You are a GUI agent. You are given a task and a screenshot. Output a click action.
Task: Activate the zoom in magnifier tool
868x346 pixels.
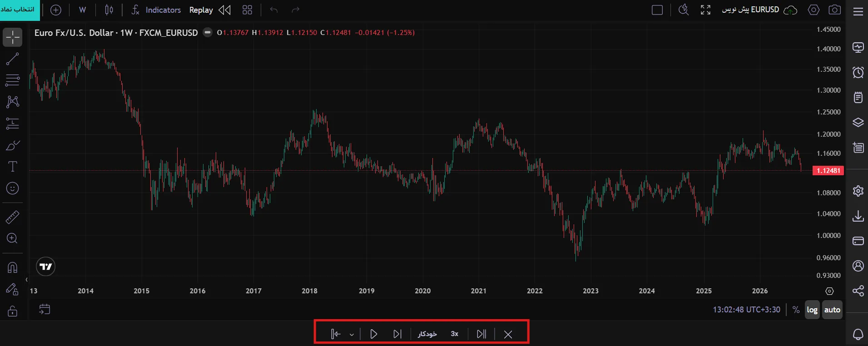tap(13, 238)
